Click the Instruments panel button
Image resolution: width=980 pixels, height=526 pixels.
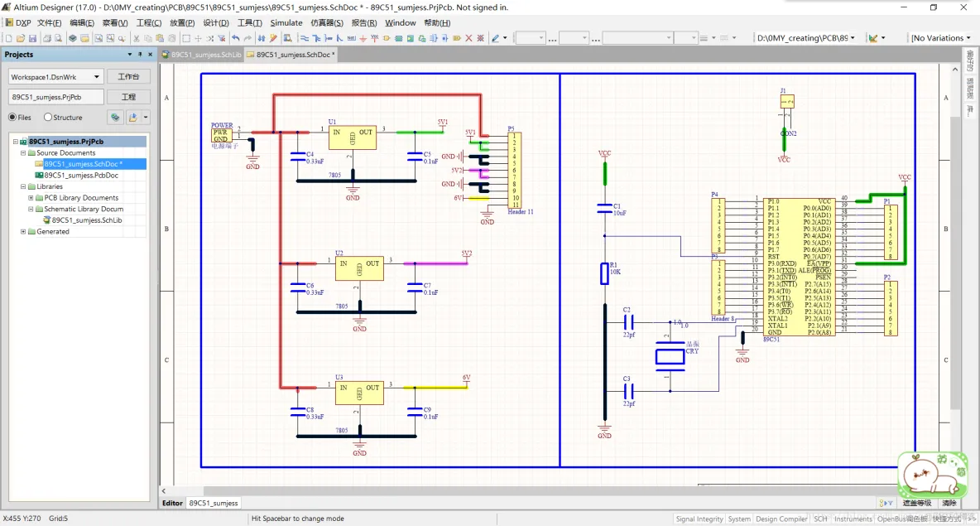pyautogui.click(x=853, y=519)
